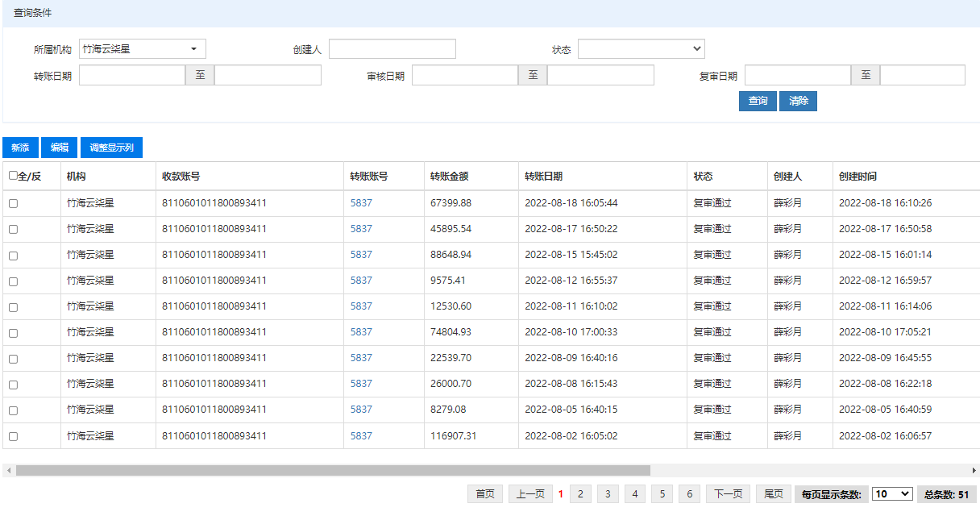
Task: Toggle the 全/反 select-all checkbox
Action: pyautogui.click(x=13, y=176)
